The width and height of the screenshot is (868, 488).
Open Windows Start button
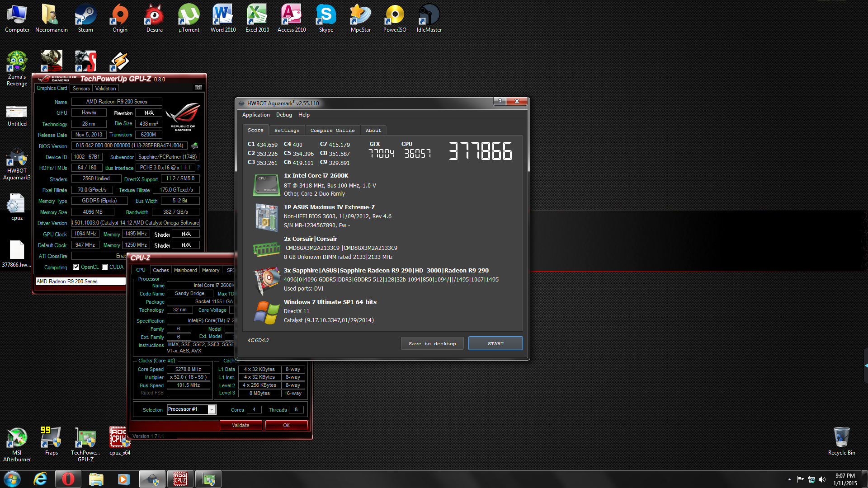(x=12, y=479)
